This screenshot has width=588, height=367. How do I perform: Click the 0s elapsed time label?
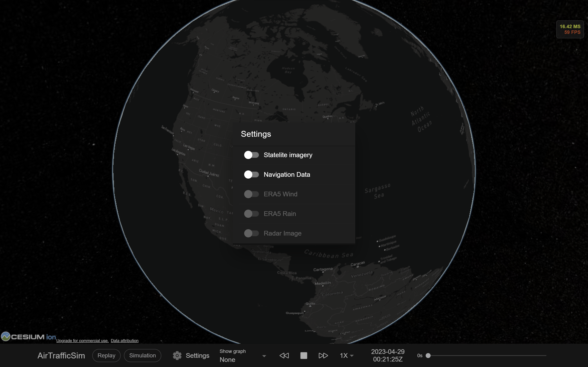pyautogui.click(x=420, y=356)
